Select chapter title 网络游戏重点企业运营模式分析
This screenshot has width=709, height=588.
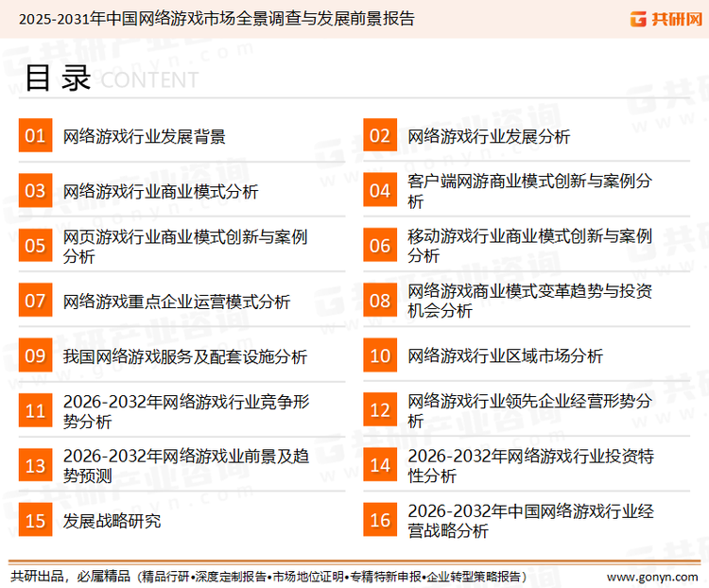(177, 302)
